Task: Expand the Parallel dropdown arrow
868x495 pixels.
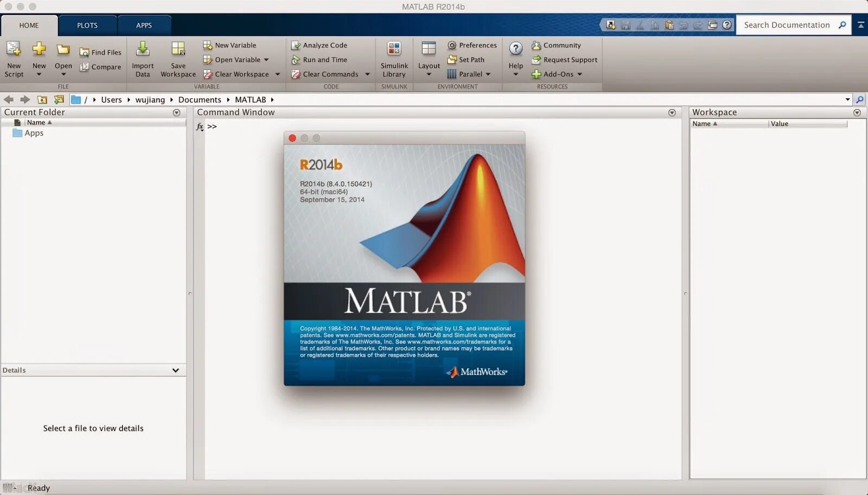Action: (488, 74)
